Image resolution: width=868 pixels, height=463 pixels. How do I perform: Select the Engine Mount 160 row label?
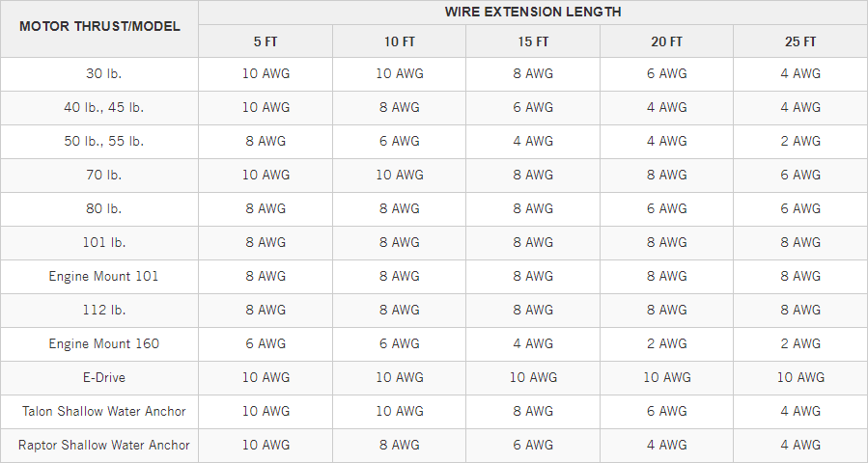click(x=103, y=344)
